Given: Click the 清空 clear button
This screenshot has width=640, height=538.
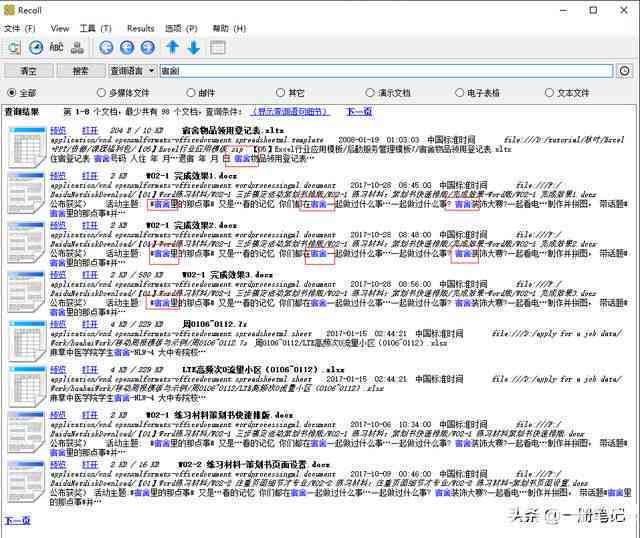Looking at the screenshot, I should [29, 71].
